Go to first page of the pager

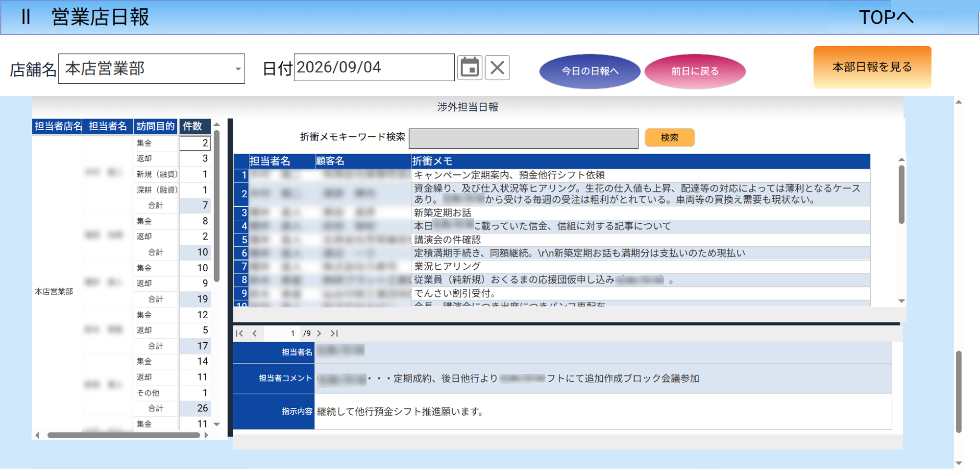[x=240, y=333]
